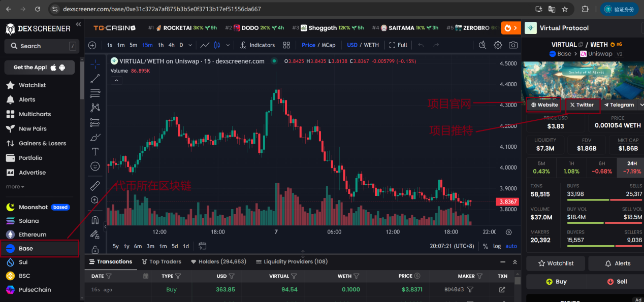Activate the chart zoom-in tool

tap(95, 200)
